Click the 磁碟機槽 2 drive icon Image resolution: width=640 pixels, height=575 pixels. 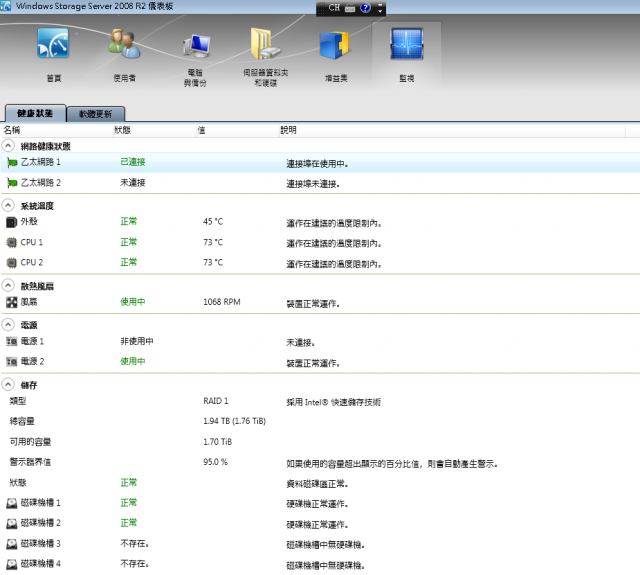click(x=11, y=523)
